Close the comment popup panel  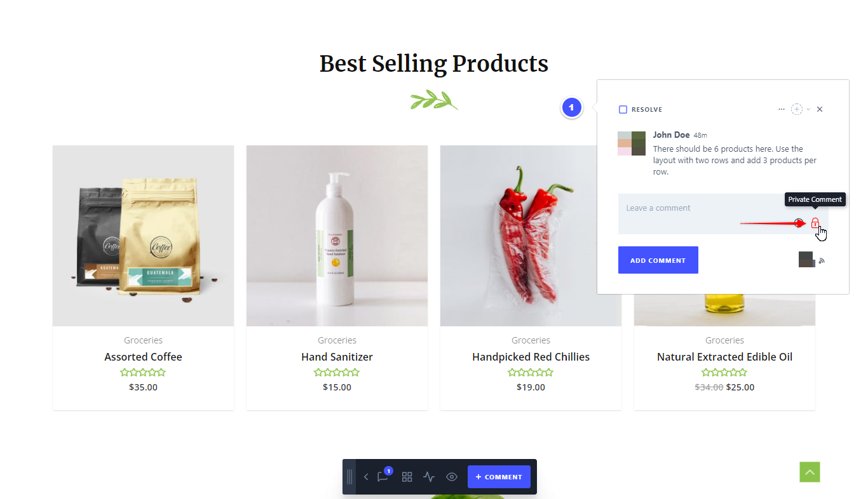(820, 109)
